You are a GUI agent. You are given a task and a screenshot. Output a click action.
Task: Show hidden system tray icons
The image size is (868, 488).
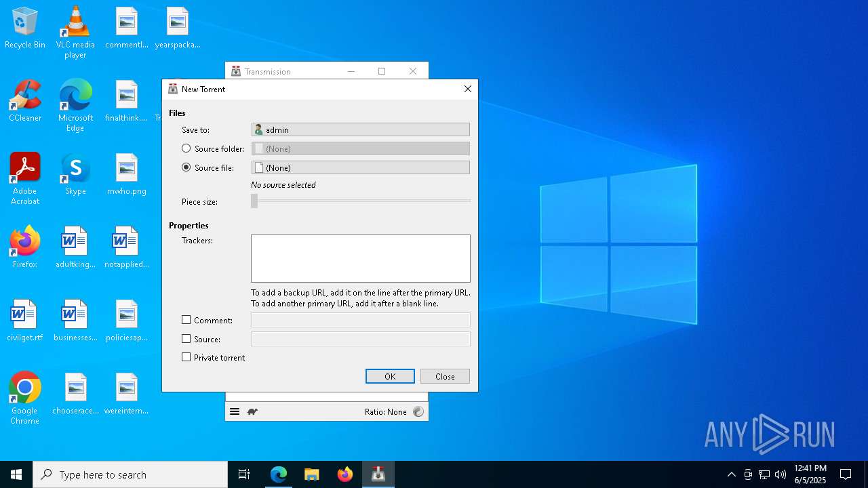731,474
